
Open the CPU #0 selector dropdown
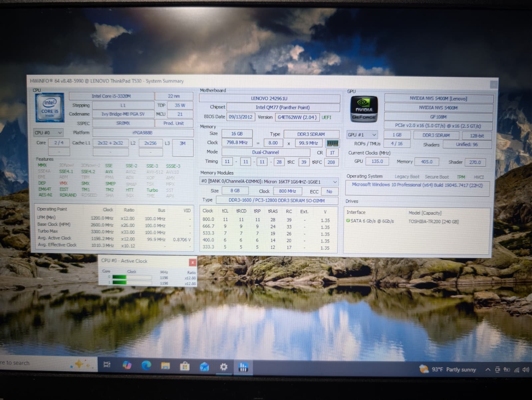click(49, 133)
